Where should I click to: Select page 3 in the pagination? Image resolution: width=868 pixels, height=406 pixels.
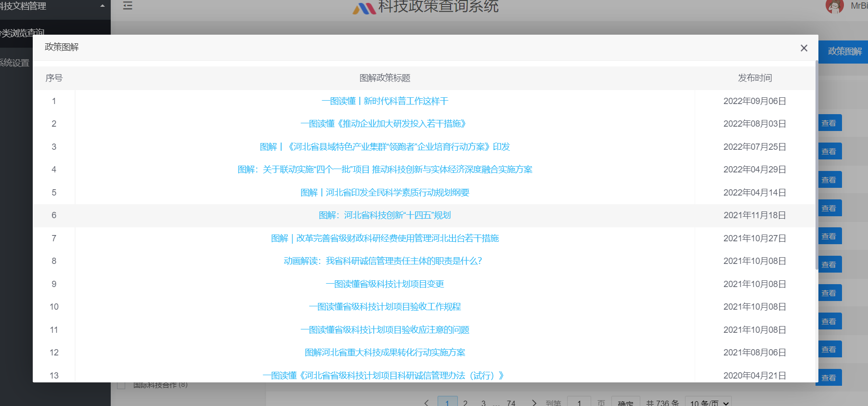pos(483,403)
